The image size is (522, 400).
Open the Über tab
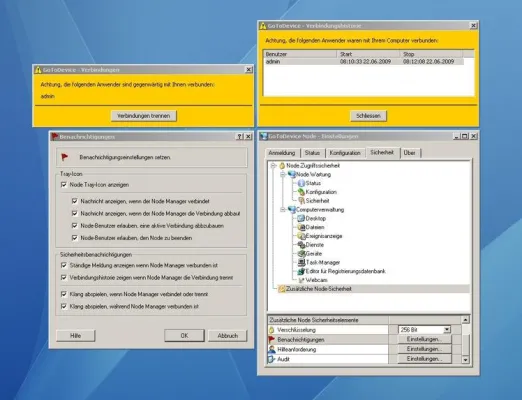410,153
